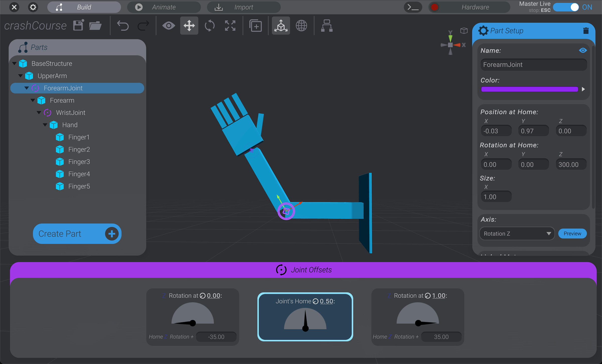Viewport: 602px width, 364px height.
Task: Edit the Home Z Rotation value -35.00
Action: tap(216, 337)
